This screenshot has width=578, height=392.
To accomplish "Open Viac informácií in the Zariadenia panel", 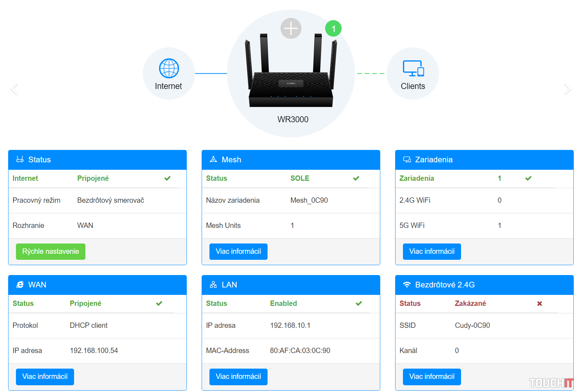I will (432, 252).
